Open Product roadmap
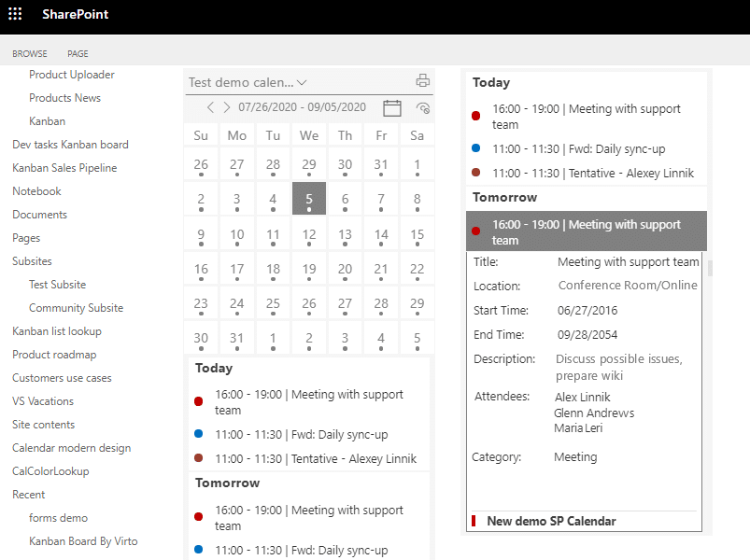The image size is (750, 560). click(54, 355)
